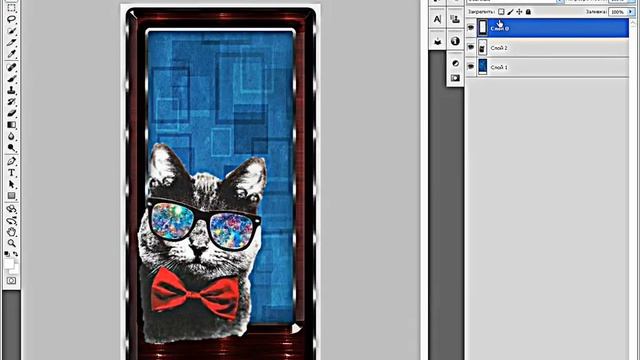Select the Lasso tool
This screenshot has height=360, width=640.
tap(11, 19)
